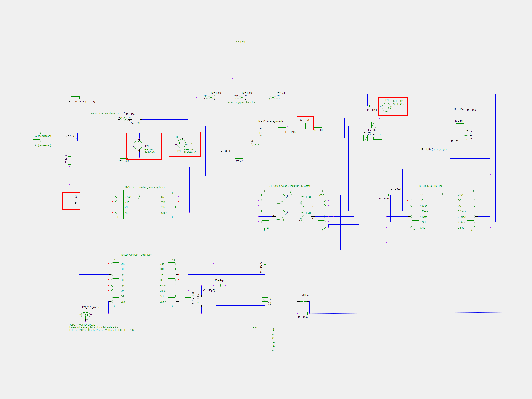Click the R = 1,1M resistor symbol
The image size is (532, 399).
444,145
